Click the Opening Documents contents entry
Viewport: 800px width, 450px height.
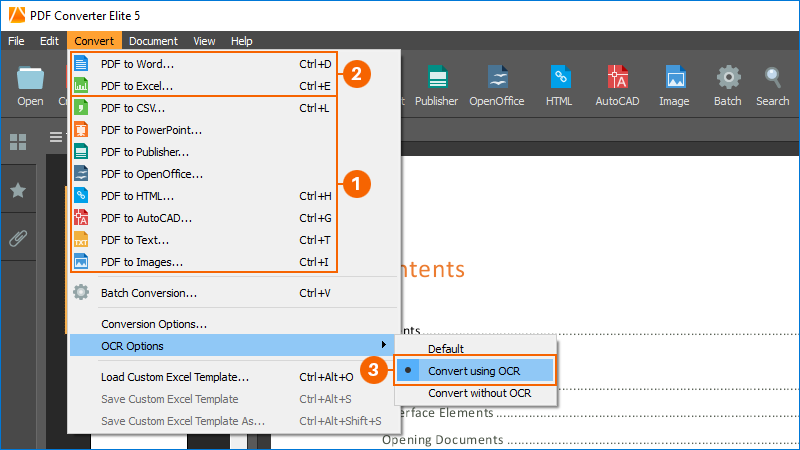point(443,439)
